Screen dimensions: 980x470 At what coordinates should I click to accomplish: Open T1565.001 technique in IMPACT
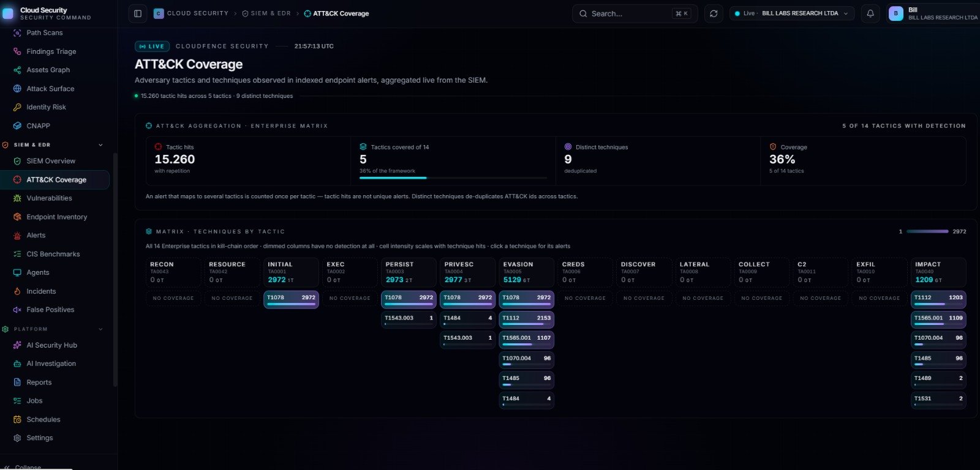pyautogui.click(x=938, y=319)
